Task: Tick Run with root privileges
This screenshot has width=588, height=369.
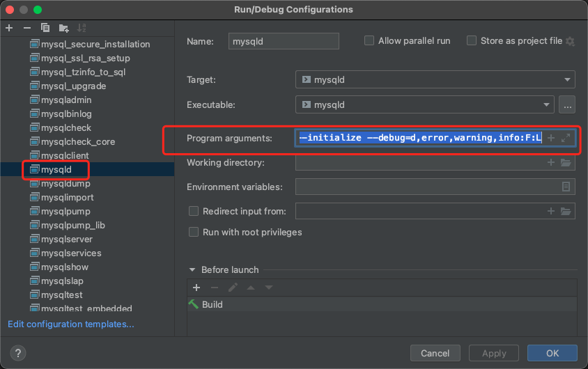Action: tap(194, 233)
